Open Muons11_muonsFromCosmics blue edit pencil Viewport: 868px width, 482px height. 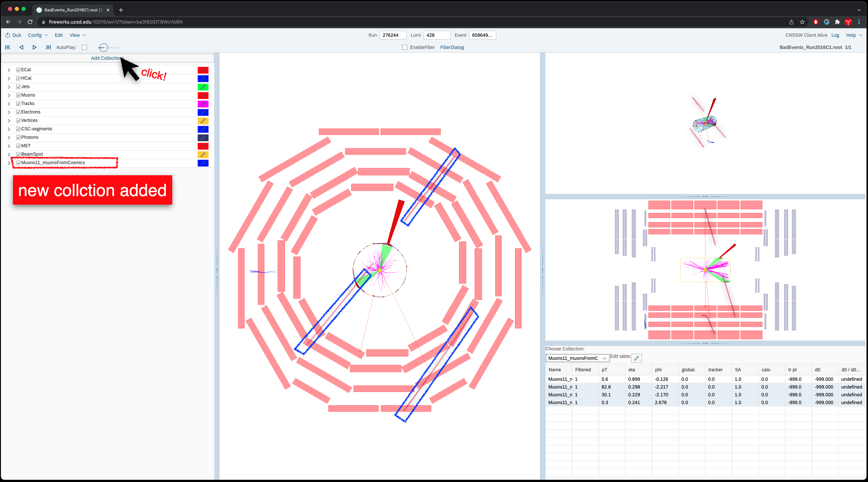[203, 163]
